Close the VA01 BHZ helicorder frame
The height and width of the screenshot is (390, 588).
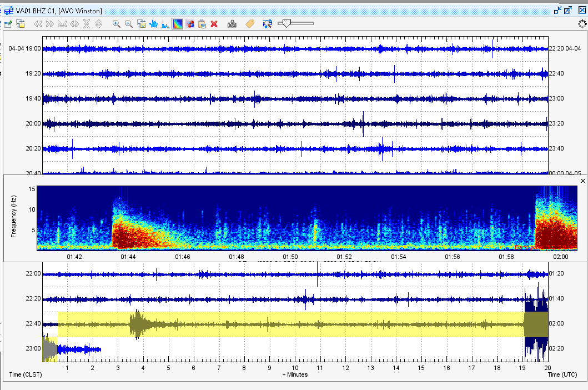tap(582, 10)
